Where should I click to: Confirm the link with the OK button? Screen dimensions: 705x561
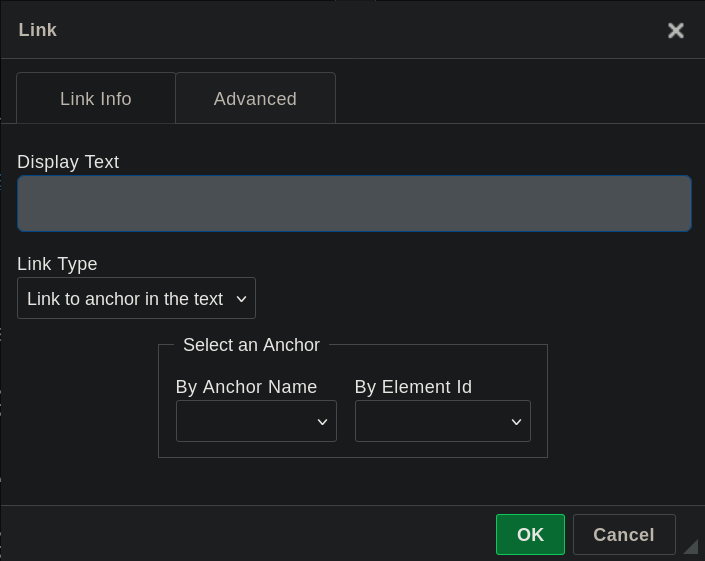[530, 535]
